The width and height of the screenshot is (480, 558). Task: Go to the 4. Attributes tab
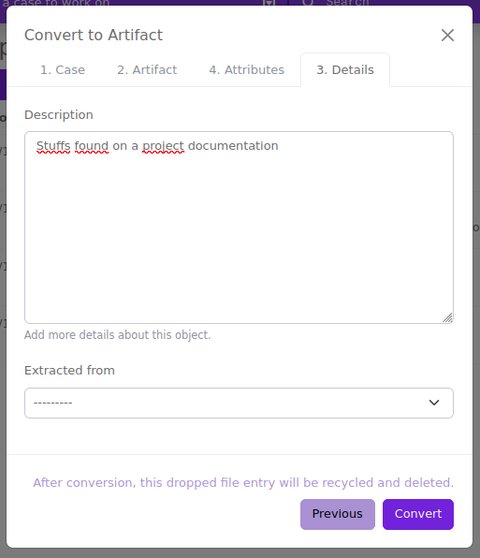(247, 70)
